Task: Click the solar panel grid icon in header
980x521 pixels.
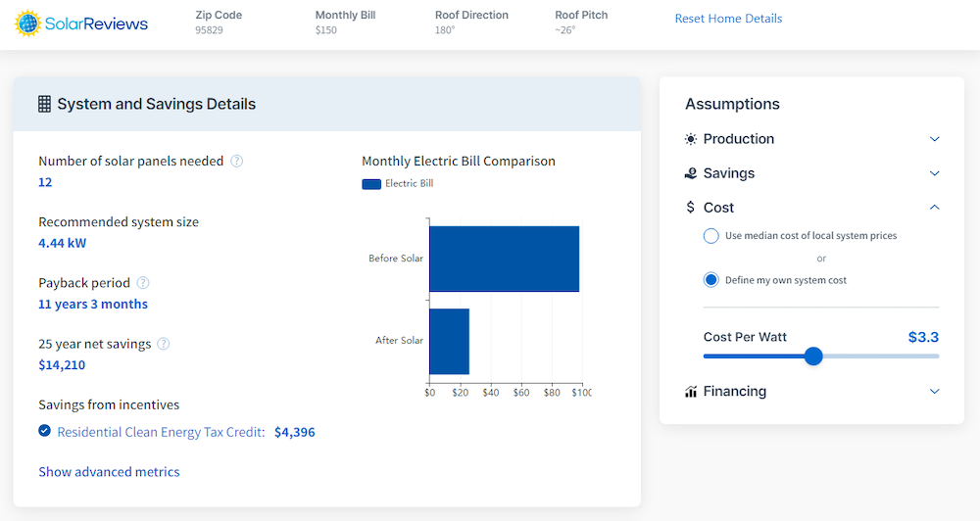Action: [44, 104]
